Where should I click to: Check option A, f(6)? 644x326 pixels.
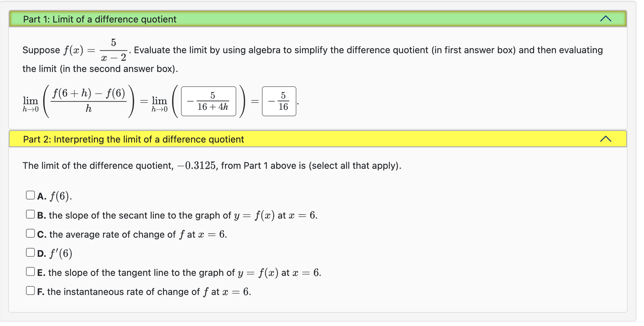(x=30, y=194)
